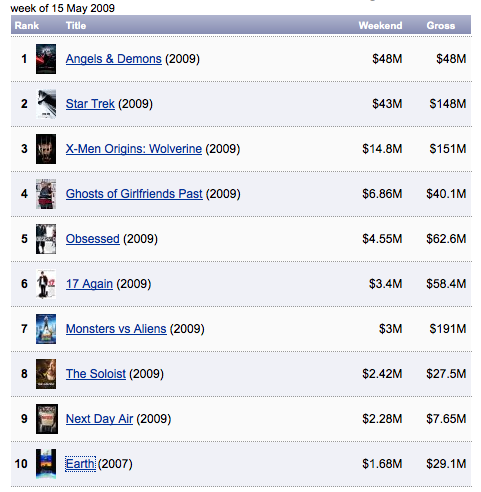Open Monsters vs Aliens link

(x=116, y=329)
